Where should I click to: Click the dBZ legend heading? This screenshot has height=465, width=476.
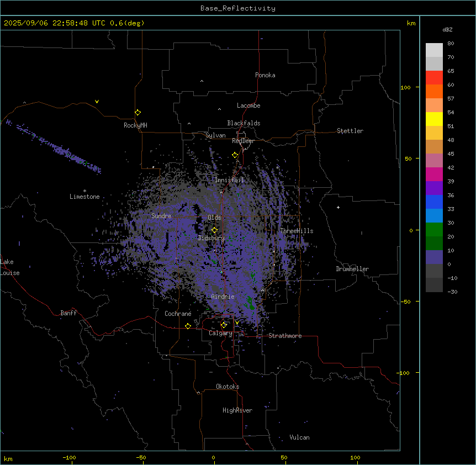447,29
